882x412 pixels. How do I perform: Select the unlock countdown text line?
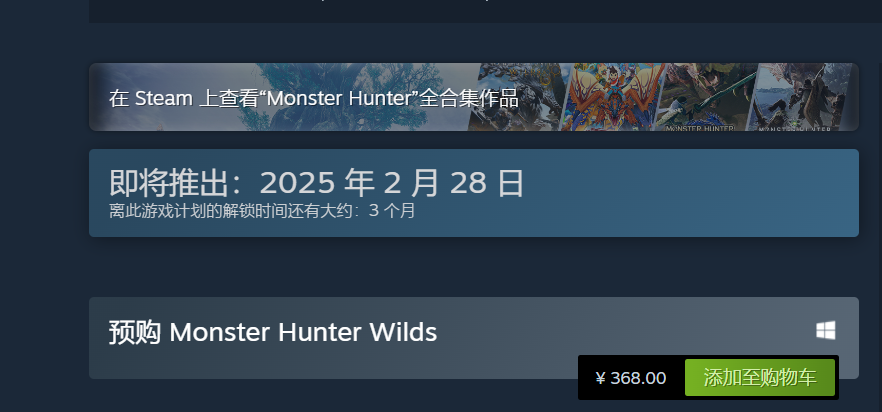(x=262, y=211)
